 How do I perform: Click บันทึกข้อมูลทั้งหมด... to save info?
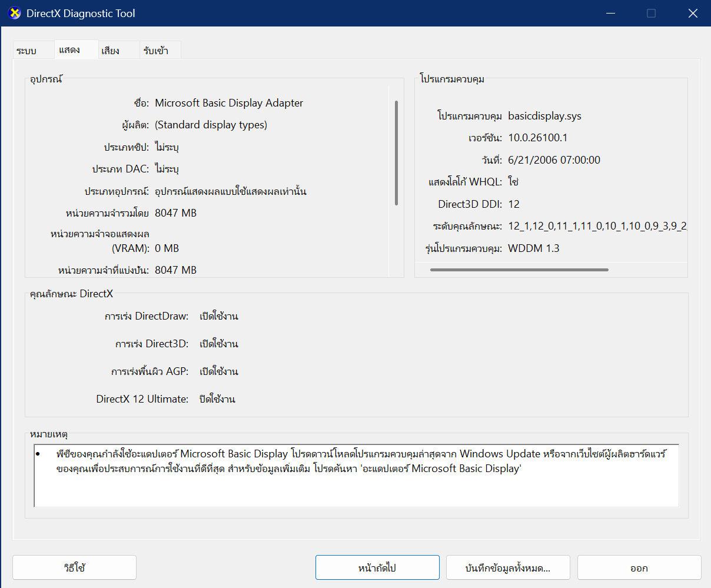point(508,568)
